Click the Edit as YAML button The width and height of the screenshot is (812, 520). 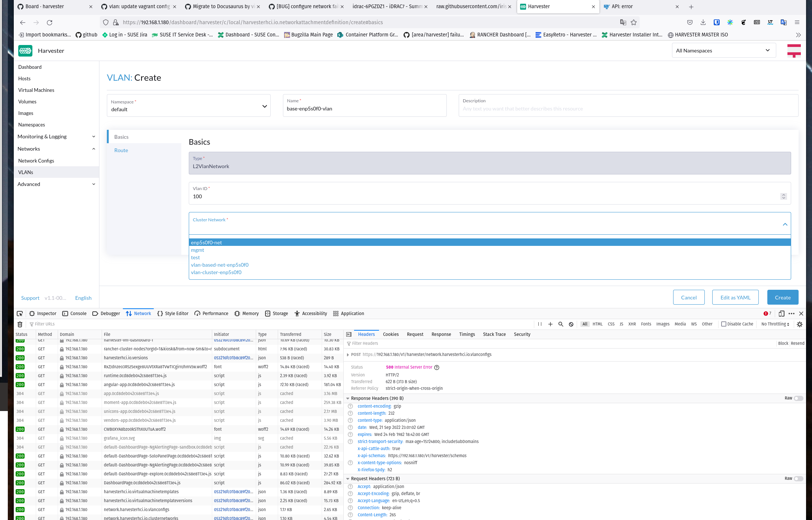pyautogui.click(x=735, y=297)
